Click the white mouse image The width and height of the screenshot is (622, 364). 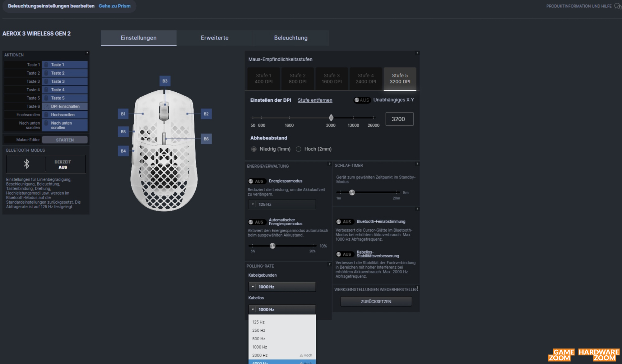(x=164, y=150)
